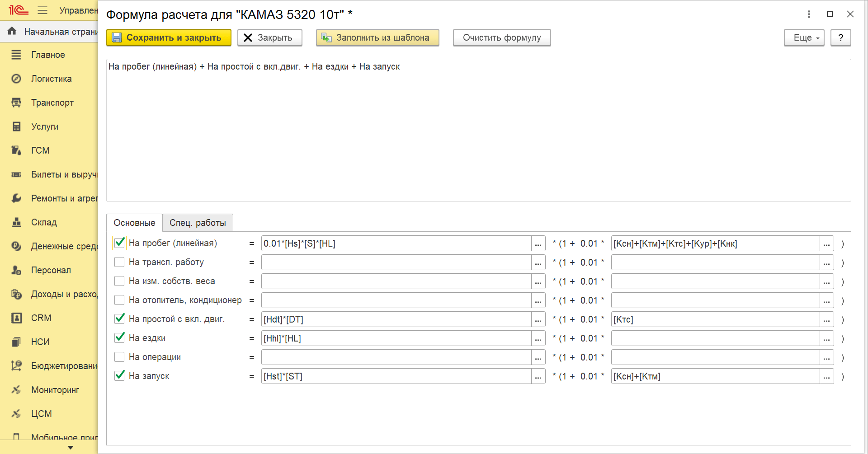Uncheck the На запуск checkbox
This screenshot has width=868, height=454.
tap(119, 376)
